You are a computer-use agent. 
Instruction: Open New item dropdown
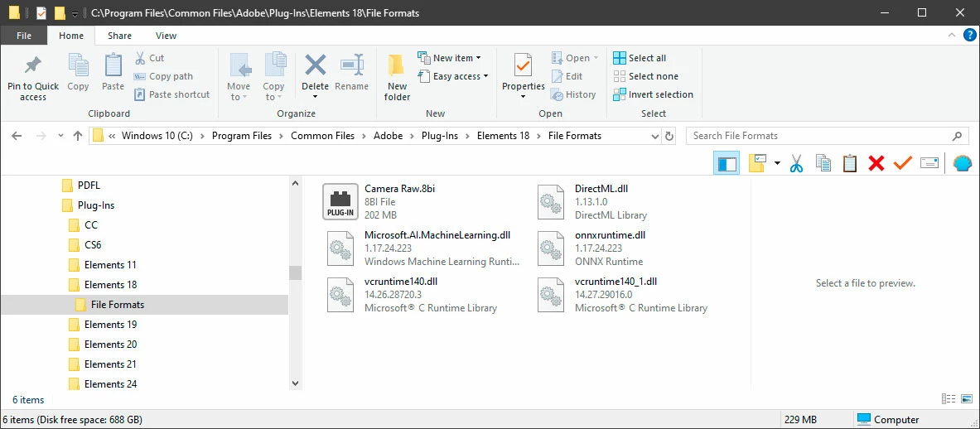449,58
